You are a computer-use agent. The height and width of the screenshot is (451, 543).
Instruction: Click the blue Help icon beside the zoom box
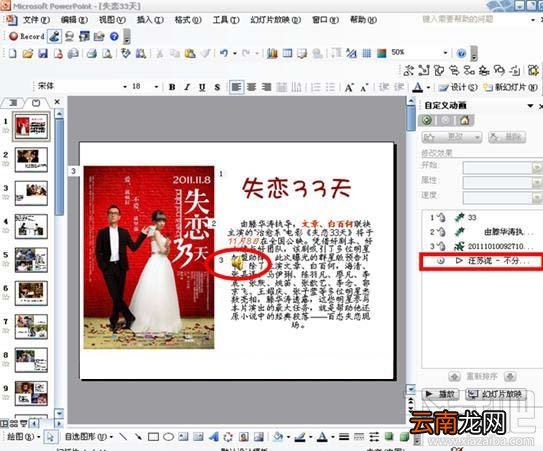click(461, 53)
